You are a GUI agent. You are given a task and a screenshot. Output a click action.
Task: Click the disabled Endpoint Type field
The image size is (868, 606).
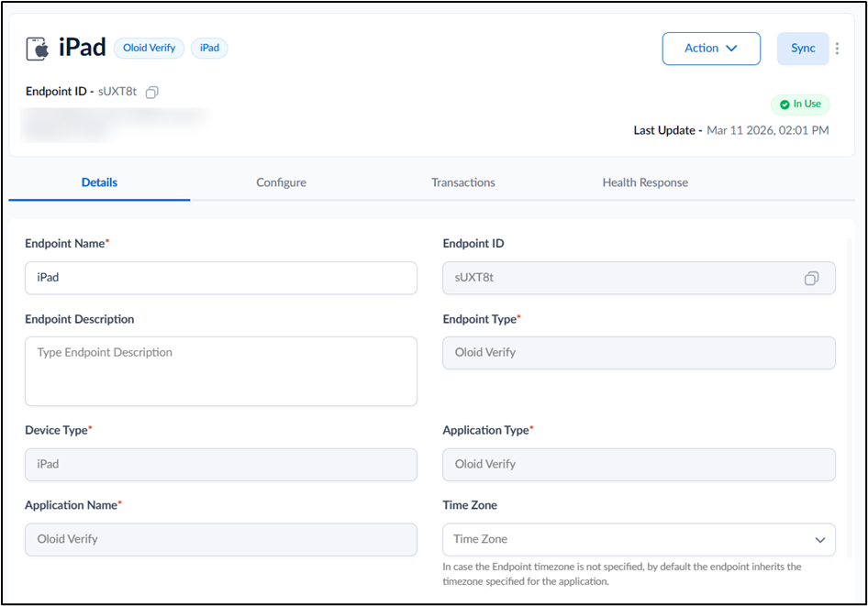(x=639, y=353)
